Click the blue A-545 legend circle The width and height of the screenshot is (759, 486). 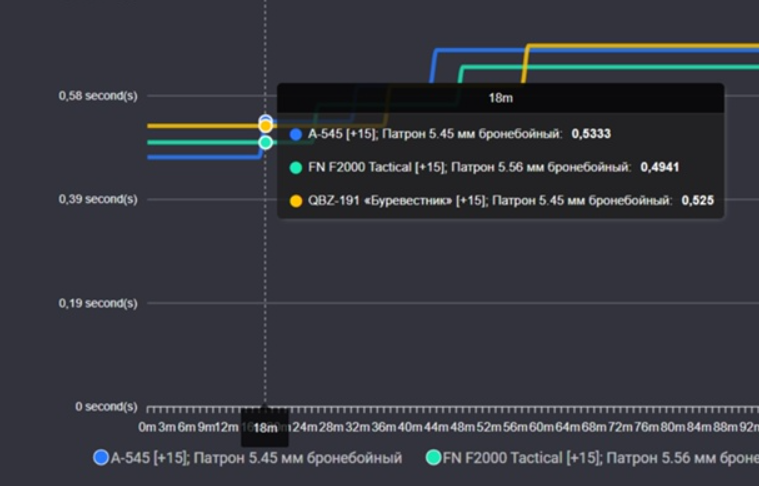101,457
